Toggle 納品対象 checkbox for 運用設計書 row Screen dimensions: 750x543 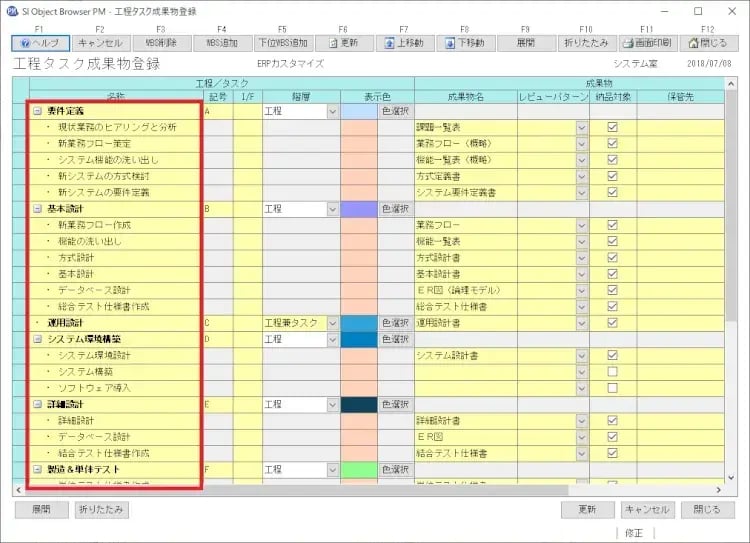click(x=612, y=323)
